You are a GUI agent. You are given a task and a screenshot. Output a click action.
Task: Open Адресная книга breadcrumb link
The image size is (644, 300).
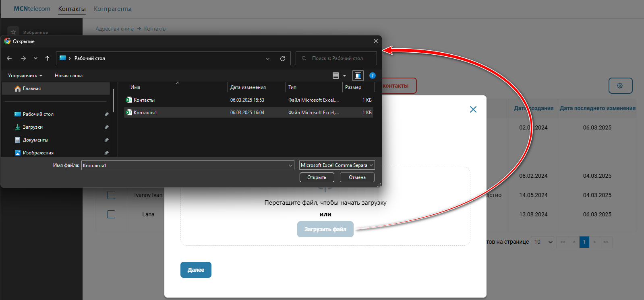point(114,29)
